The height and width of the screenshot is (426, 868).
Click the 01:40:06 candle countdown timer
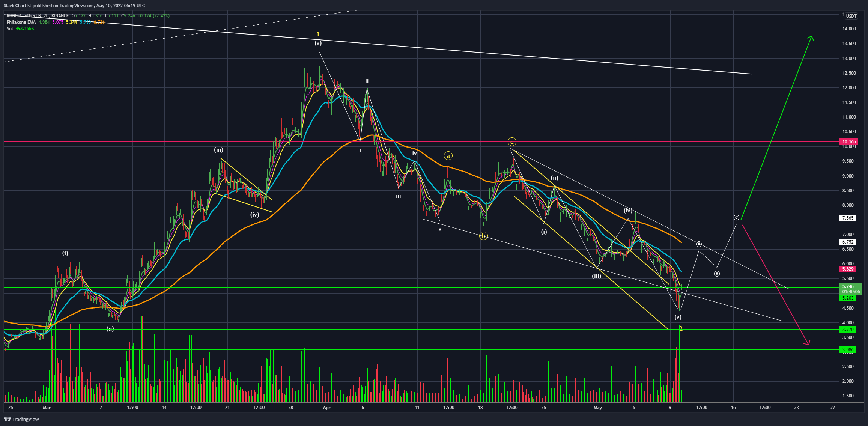(850, 292)
